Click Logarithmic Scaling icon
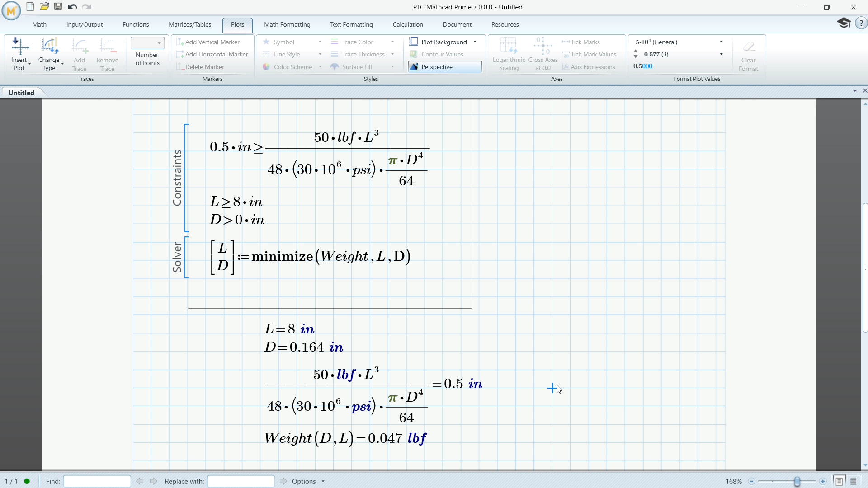The height and width of the screenshot is (488, 868). (x=509, y=47)
